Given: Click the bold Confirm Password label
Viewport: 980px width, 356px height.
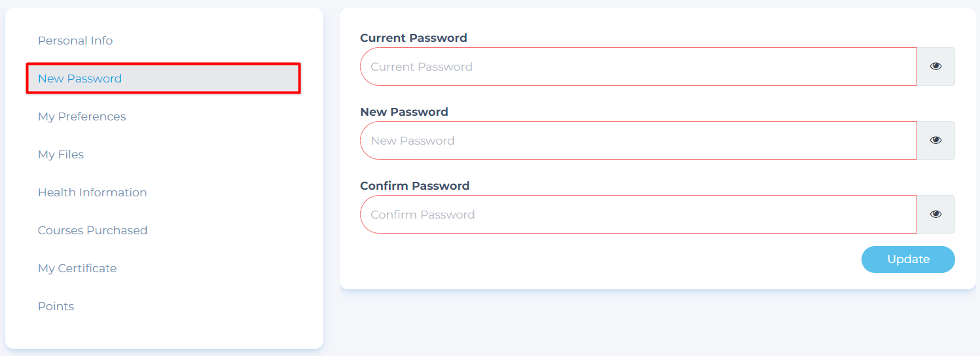Looking at the screenshot, I should [x=414, y=186].
